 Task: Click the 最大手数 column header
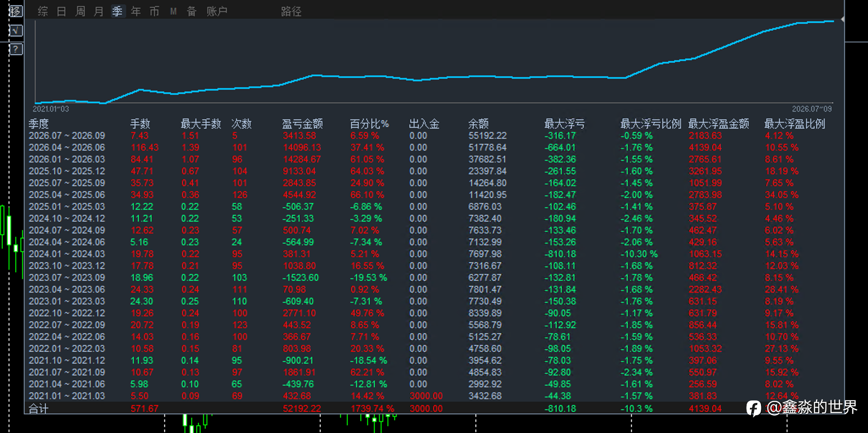(201, 124)
